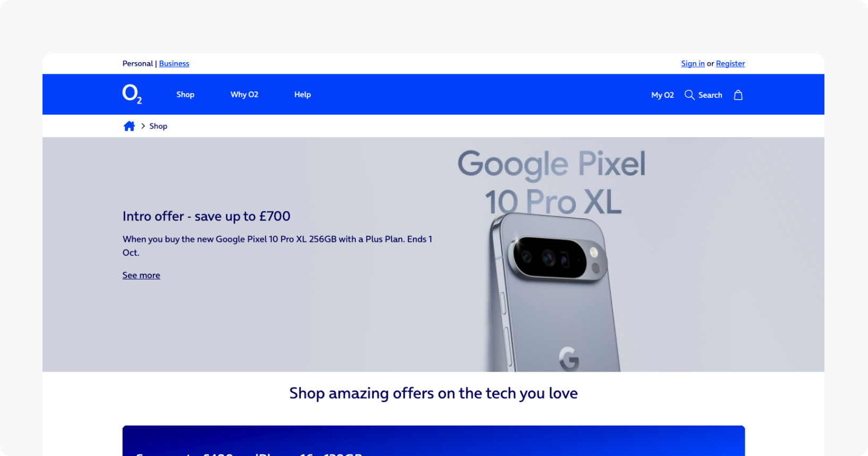The height and width of the screenshot is (456, 868).
Task: Switch to the Business site link
Action: (174, 63)
